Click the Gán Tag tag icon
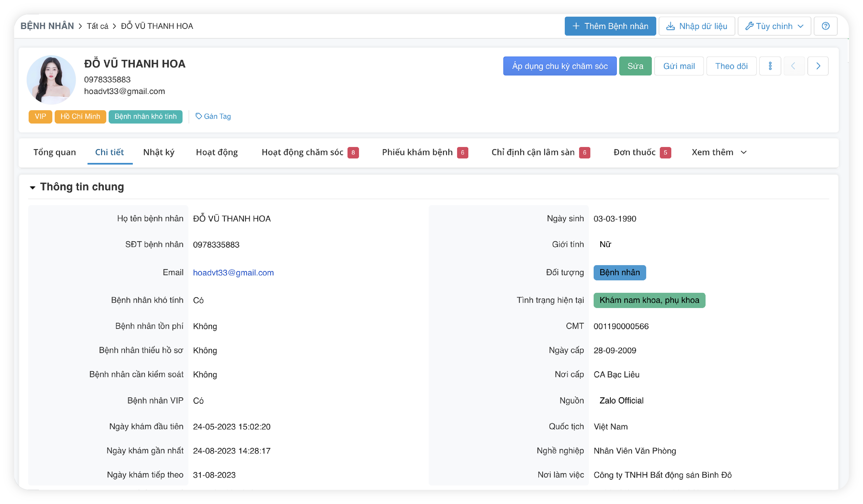This screenshot has width=863, height=504. tap(198, 116)
